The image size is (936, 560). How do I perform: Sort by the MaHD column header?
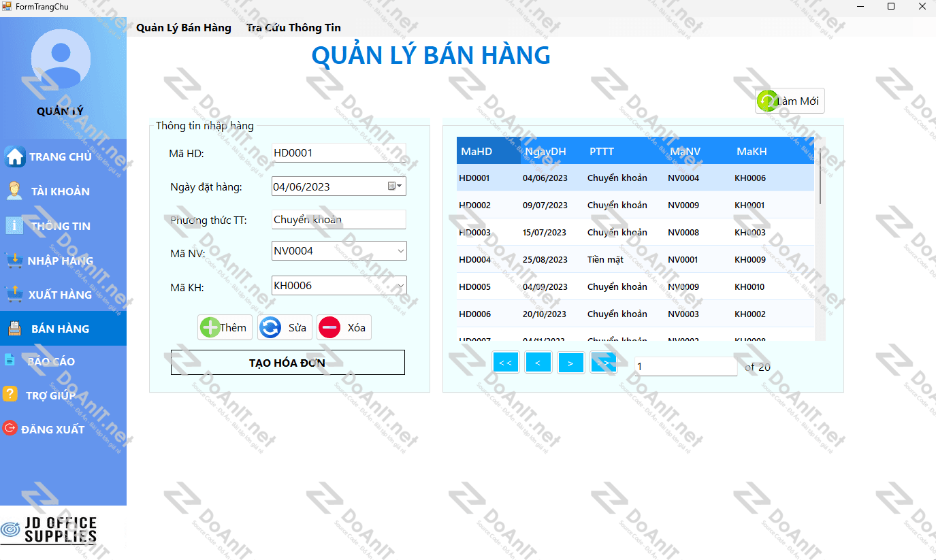488,151
